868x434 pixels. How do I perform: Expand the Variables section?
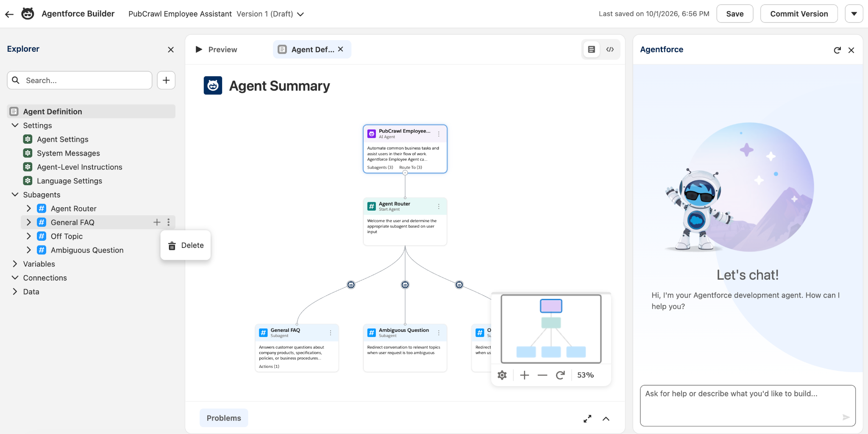coord(15,264)
